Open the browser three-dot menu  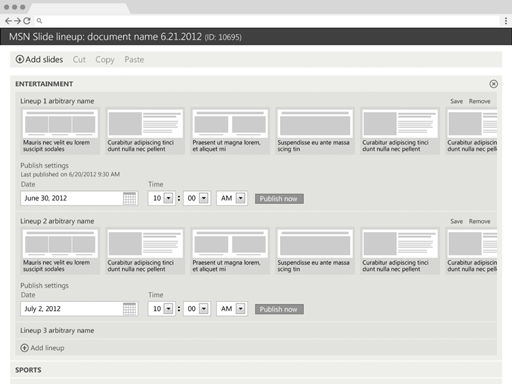pyautogui.click(x=506, y=21)
